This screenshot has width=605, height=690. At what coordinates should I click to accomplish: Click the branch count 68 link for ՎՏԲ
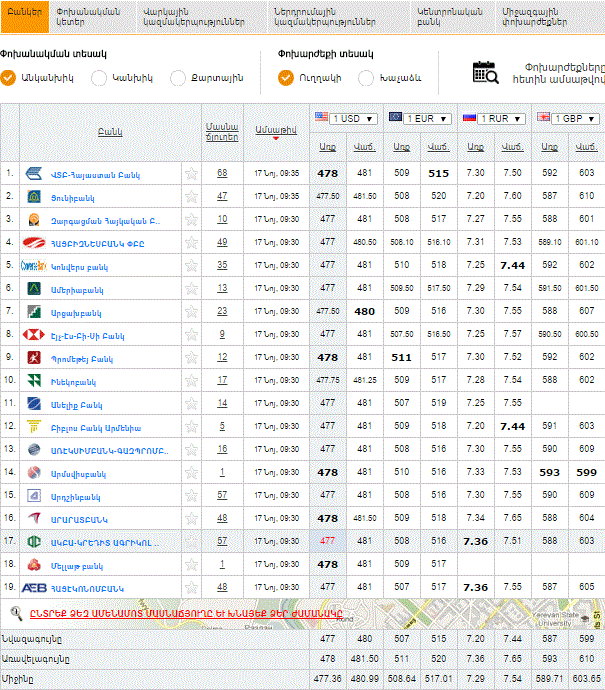tap(222, 173)
